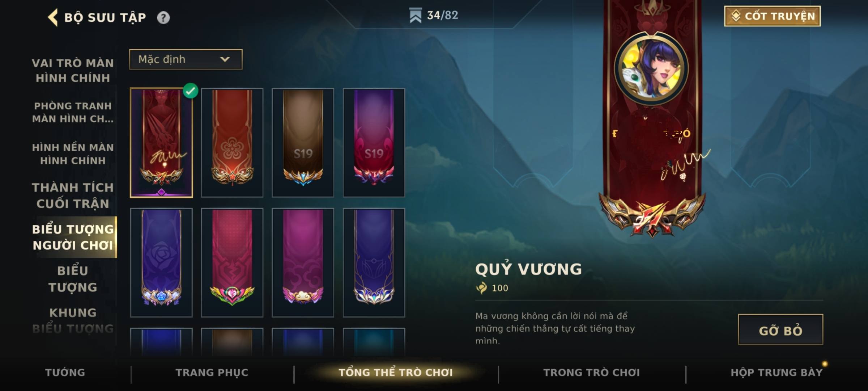
Task: Select the red flower emblem banner
Action: [x=232, y=143]
